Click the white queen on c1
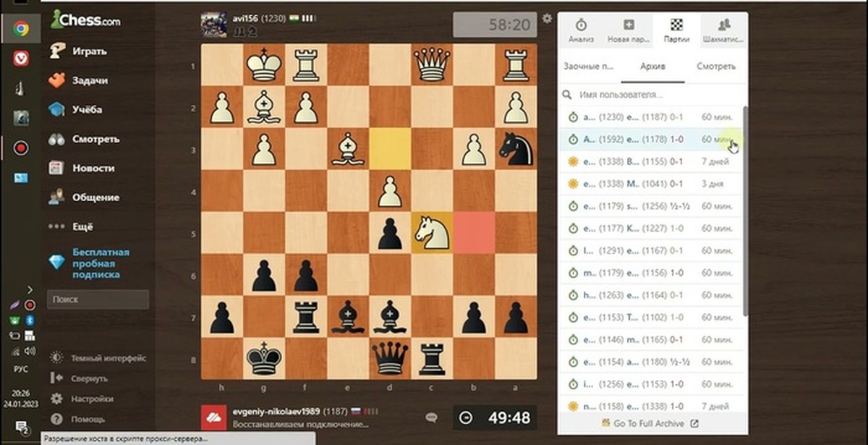 pyautogui.click(x=432, y=65)
